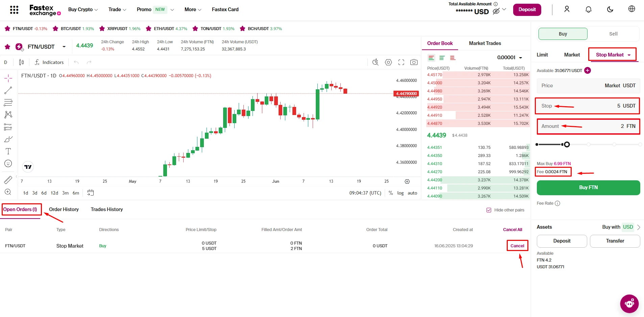Take chart snapshot with camera icon
This screenshot has width=644, height=317.
click(x=414, y=62)
